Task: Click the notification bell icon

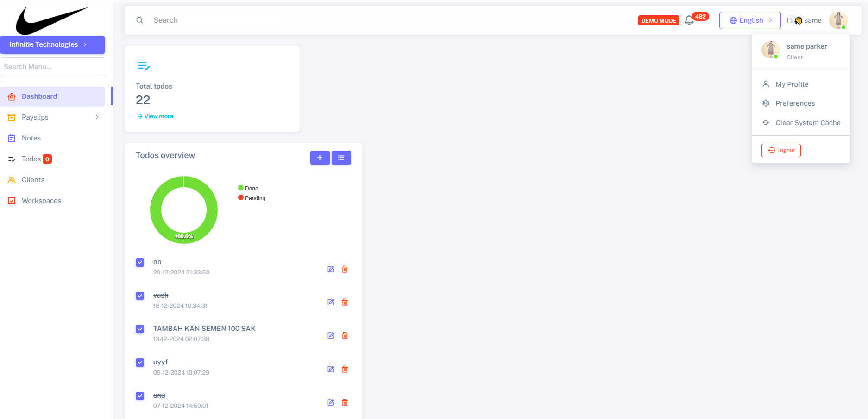Action: pos(689,20)
